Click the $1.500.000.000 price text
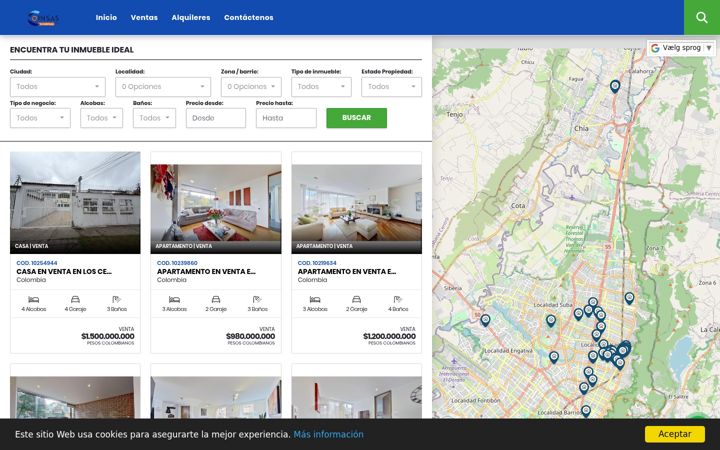The width and height of the screenshot is (720, 450). click(108, 336)
